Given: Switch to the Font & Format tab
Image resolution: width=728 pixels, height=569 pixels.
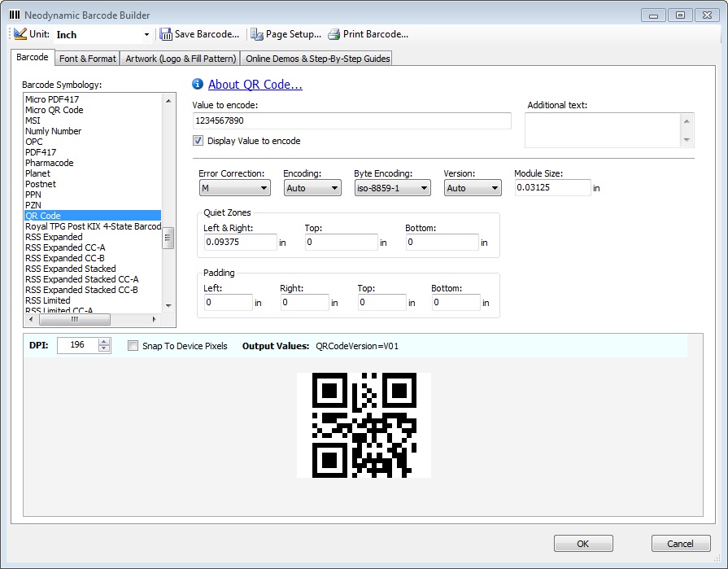Looking at the screenshot, I should [x=87, y=58].
